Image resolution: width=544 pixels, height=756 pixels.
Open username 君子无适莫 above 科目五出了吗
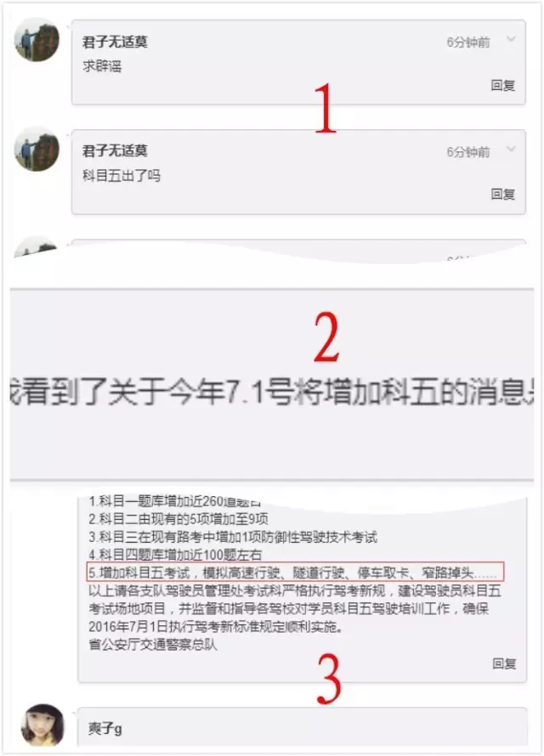(115, 151)
